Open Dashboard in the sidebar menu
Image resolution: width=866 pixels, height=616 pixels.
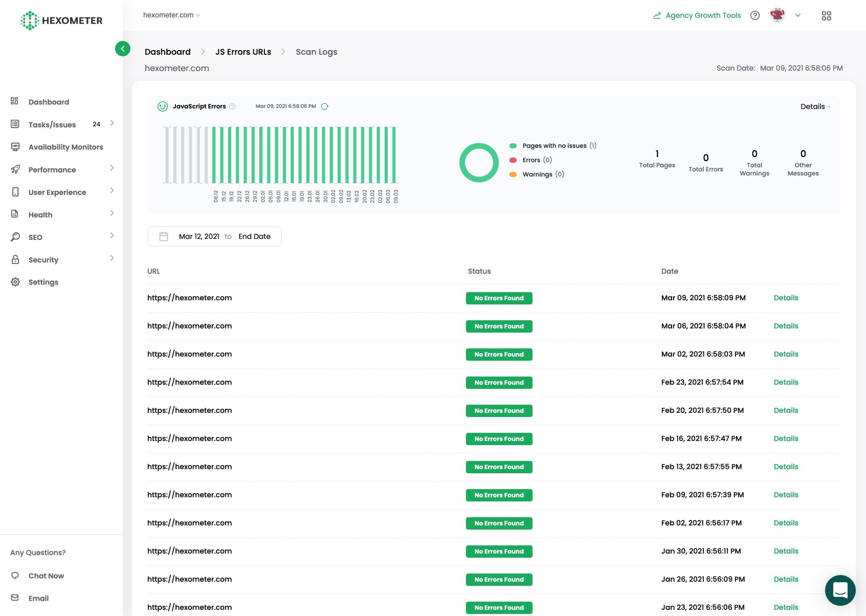point(49,102)
